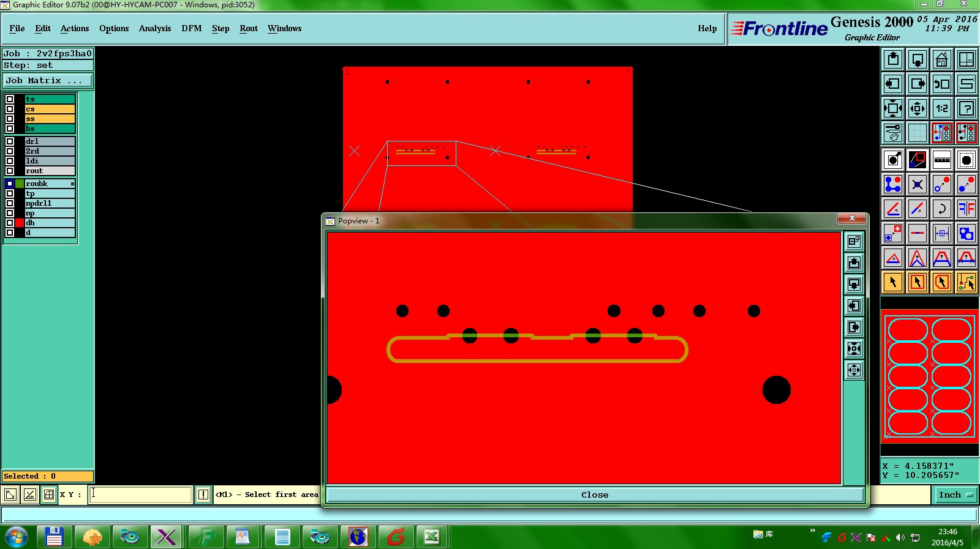This screenshot has height=549, width=980.
Task: Click the mirror F edit icon
Action: [x=967, y=209]
